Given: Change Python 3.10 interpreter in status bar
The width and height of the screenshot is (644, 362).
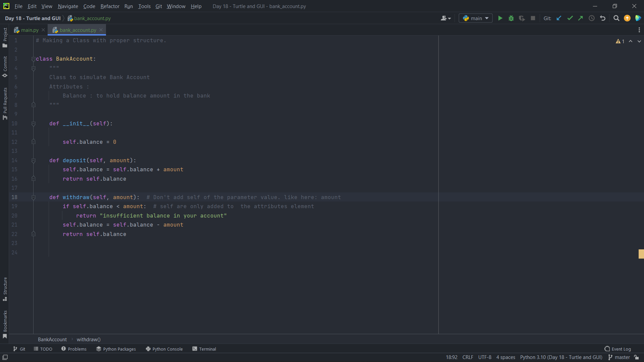Looking at the screenshot, I should [x=561, y=357].
